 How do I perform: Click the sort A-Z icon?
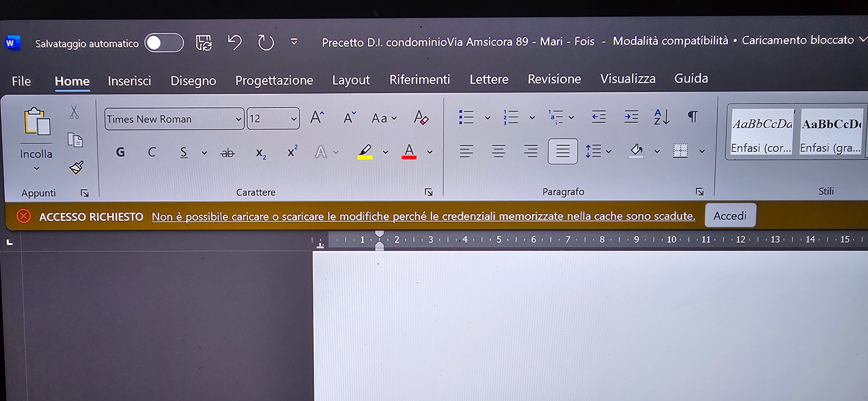click(x=661, y=117)
